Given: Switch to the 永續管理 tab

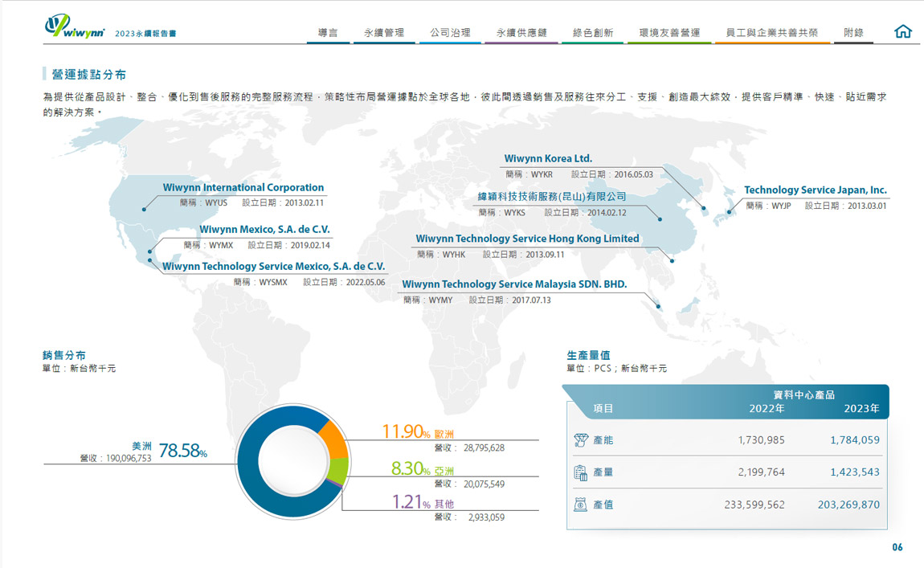Looking at the screenshot, I should pyautogui.click(x=384, y=33).
